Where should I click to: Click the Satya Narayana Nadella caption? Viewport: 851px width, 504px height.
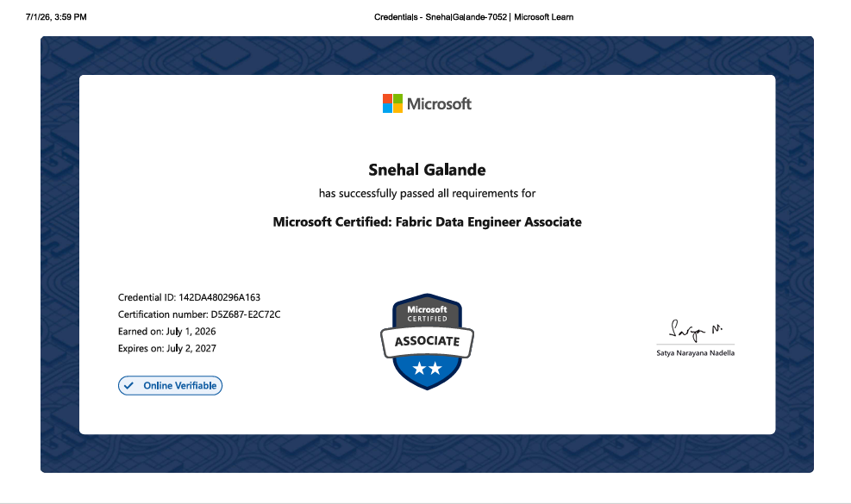695,352
